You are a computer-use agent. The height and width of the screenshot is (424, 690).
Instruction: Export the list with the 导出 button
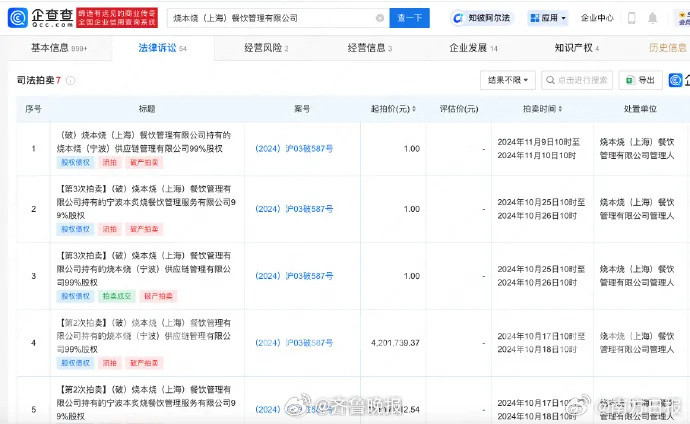point(640,80)
